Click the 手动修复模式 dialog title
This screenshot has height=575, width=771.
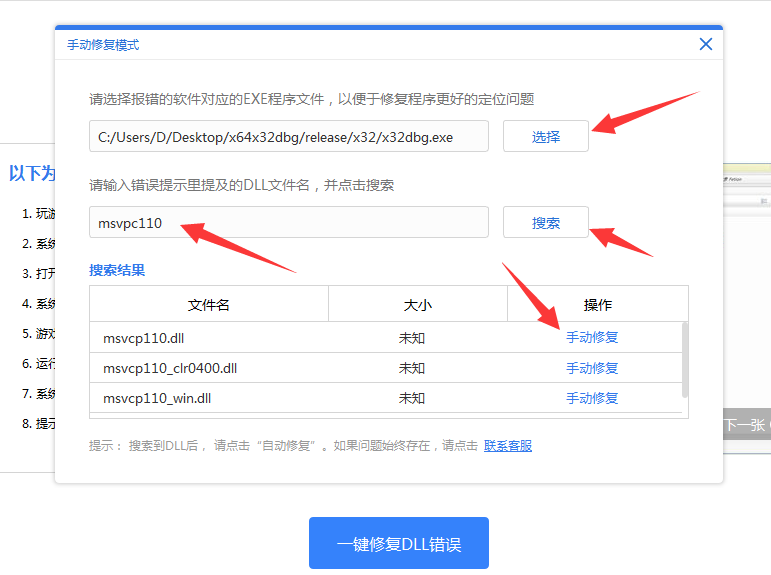pos(103,45)
